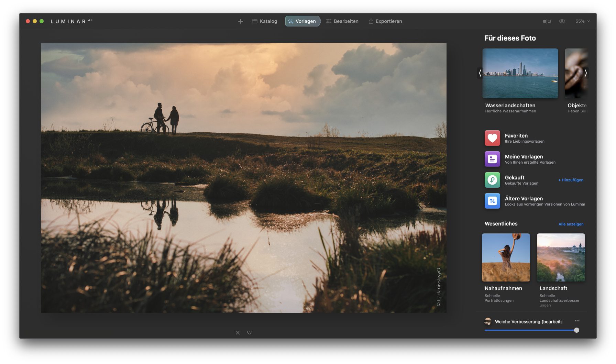The image size is (616, 364).
Task: Click the Alle anzeigen link
Action: (x=571, y=224)
